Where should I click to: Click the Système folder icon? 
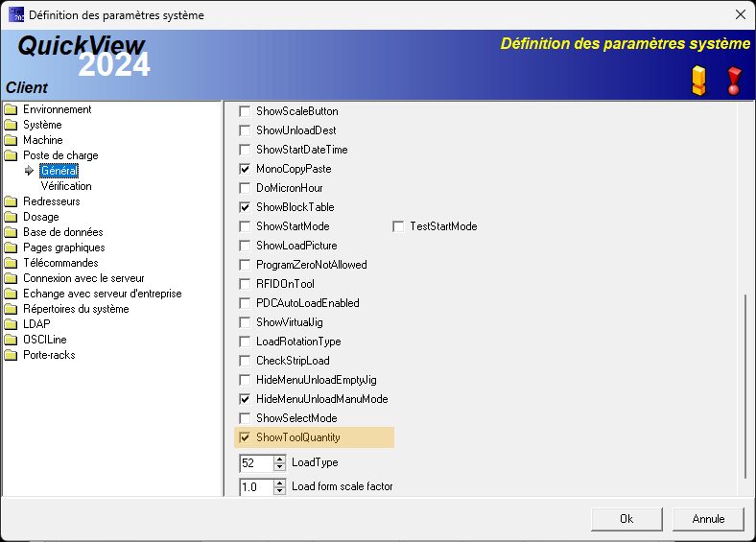coord(11,125)
